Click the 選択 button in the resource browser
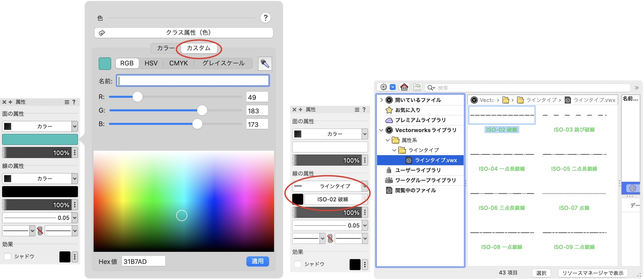Screen dimensions: 644x279 (x=541, y=273)
